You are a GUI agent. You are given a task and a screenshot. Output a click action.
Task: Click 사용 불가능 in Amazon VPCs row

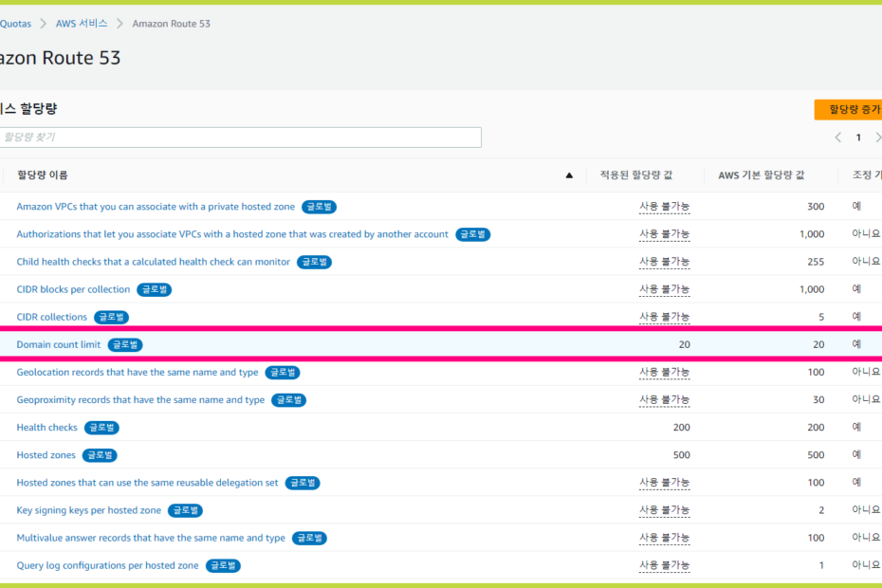(x=664, y=207)
